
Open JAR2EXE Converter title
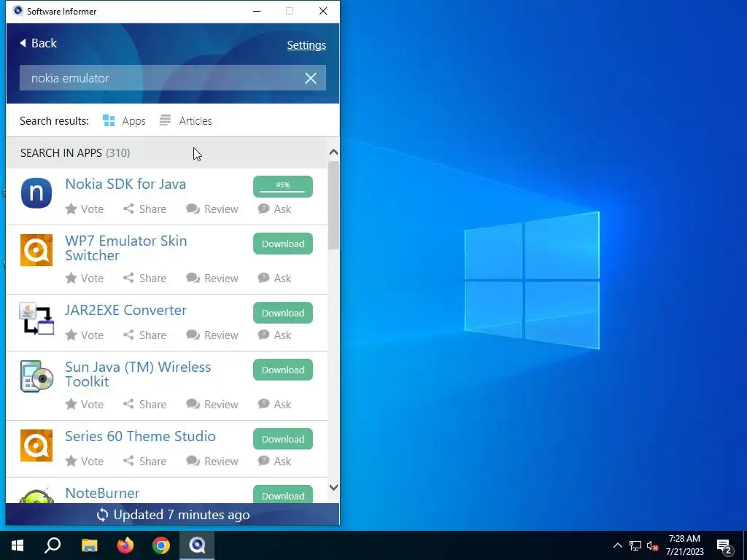coord(125,311)
